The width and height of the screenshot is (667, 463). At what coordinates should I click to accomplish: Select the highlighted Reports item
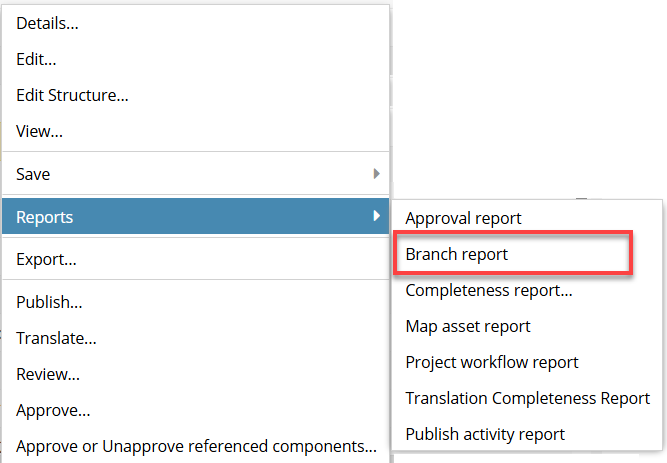coord(195,216)
